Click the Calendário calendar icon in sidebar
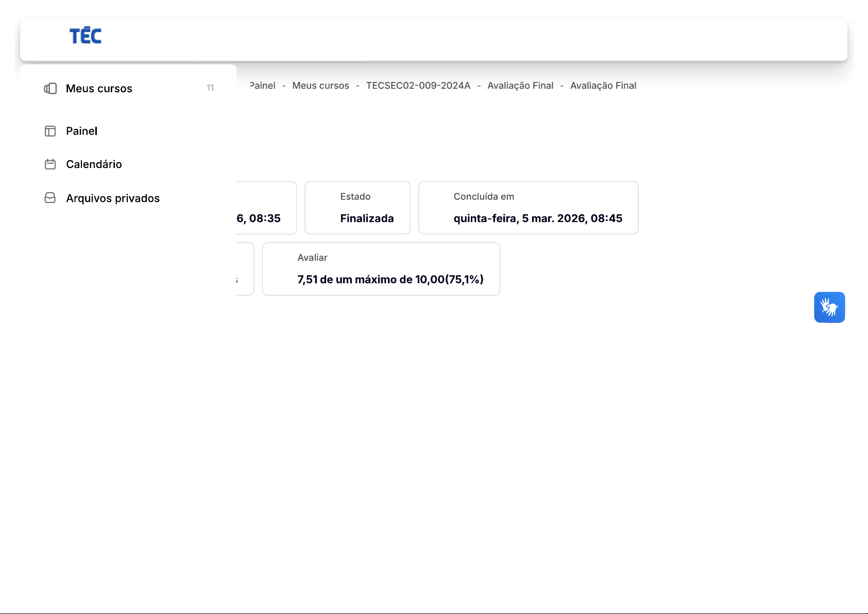 50,164
